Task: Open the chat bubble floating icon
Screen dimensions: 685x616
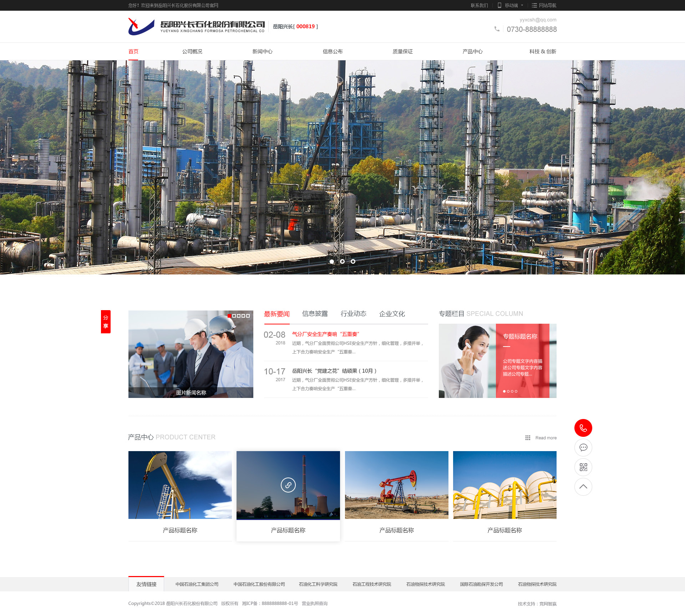Action: click(x=583, y=448)
